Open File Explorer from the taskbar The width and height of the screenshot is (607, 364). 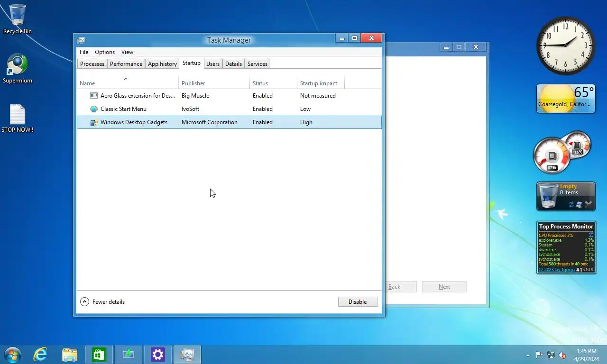click(70, 355)
